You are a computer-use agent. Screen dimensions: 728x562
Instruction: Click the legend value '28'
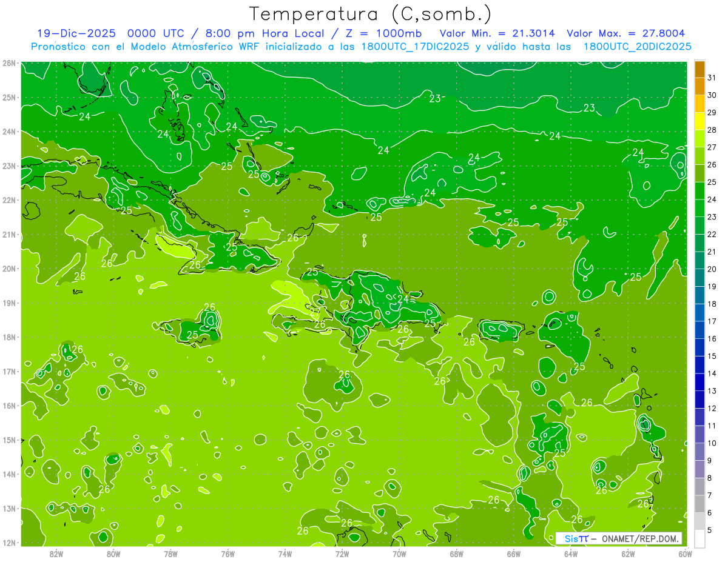pyautogui.click(x=712, y=130)
